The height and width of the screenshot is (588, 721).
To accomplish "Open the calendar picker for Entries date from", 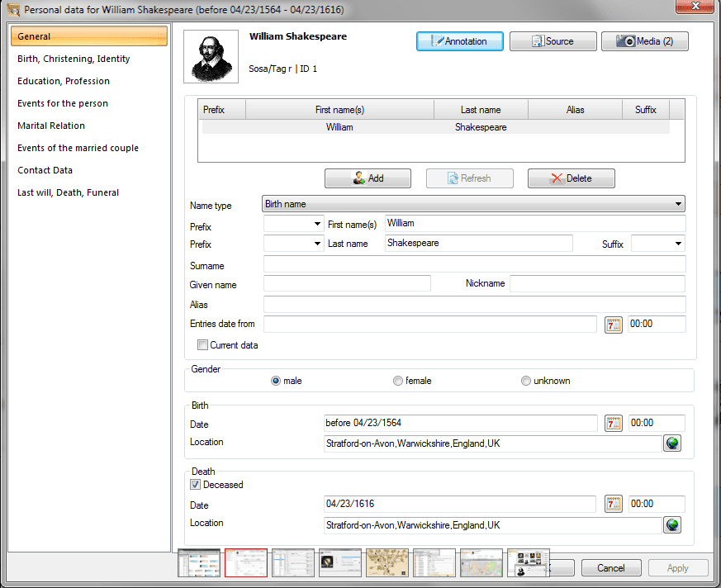I will pyautogui.click(x=613, y=325).
